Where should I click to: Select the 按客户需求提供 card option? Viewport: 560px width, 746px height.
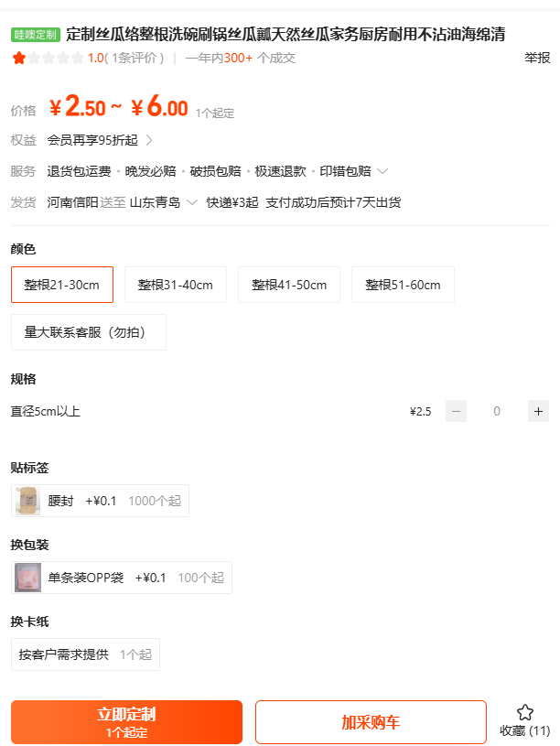85,654
